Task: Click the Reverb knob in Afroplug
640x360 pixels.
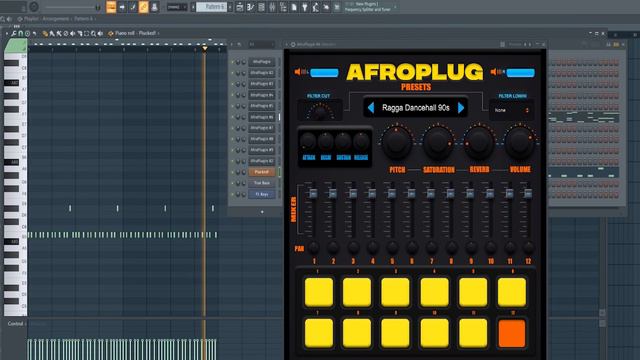Action: [479, 142]
